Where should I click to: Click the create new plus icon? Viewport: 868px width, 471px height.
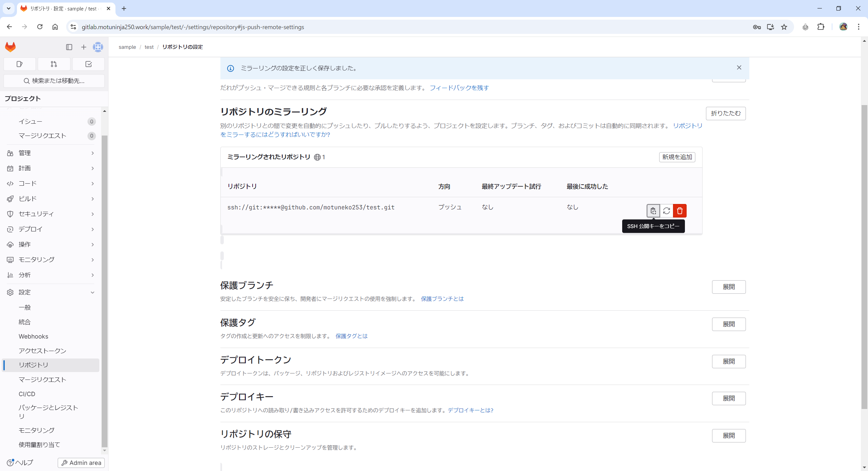84,47
